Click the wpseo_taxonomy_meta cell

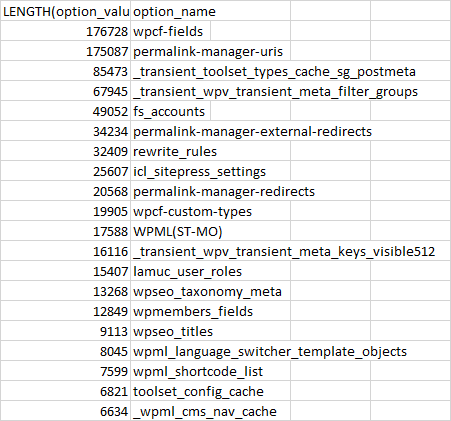pyautogui.click(x=210, y=291)
